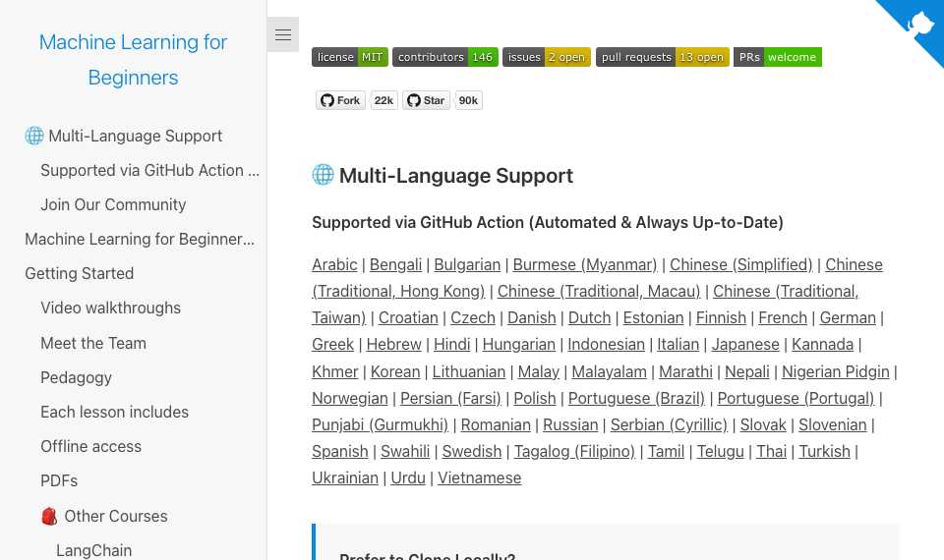Open the GitHub corner octocat icon

918,25
